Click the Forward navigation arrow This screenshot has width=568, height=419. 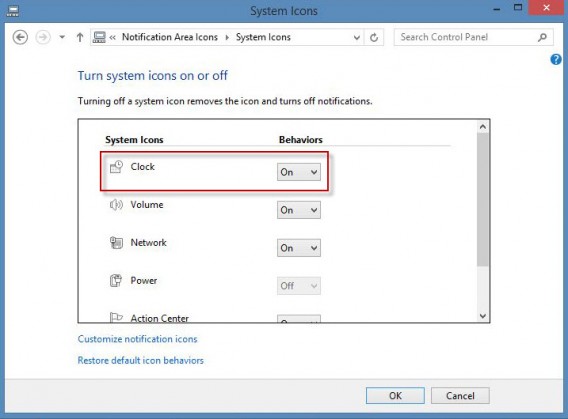click(43, 37)
